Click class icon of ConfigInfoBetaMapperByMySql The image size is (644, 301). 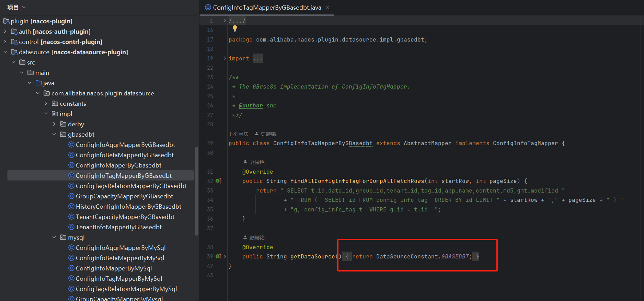(x=71, y=258)
